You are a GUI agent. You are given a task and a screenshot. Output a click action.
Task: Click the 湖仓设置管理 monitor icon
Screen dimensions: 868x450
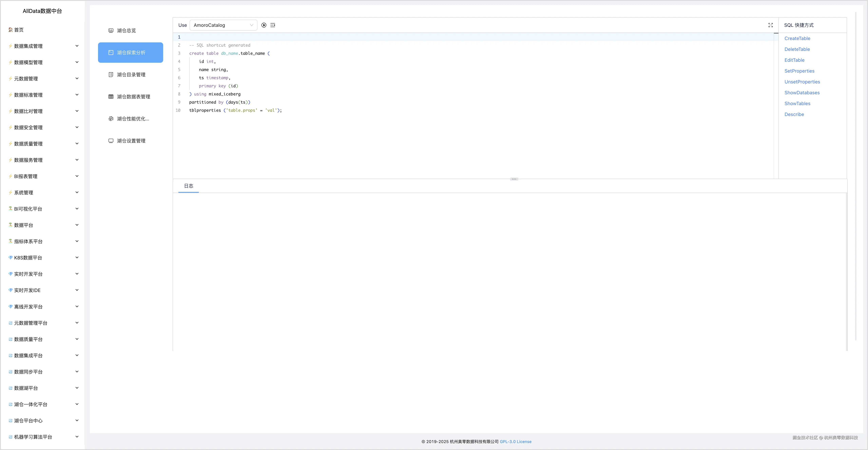tap(111, 141)
